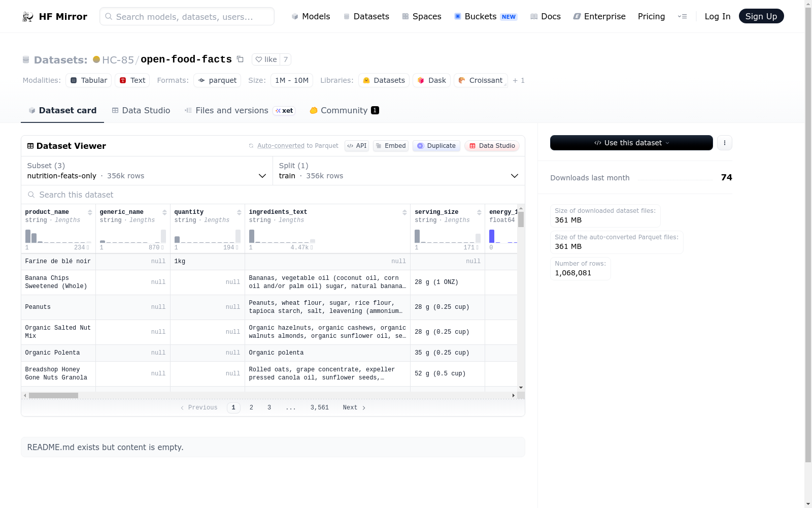Copy dataset name with clipboard icon
The image size is (812, 508).
(240, 59)
